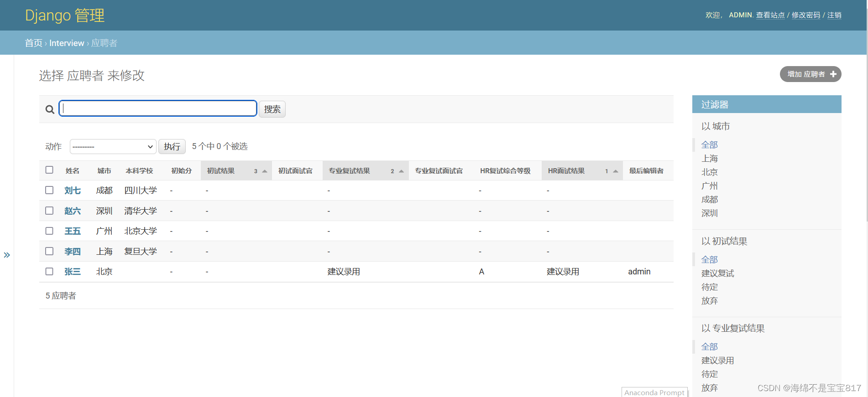This screenshot has width=868, height=397.
Task: Check the checkbox for row 张三
Action: point(49,271)
